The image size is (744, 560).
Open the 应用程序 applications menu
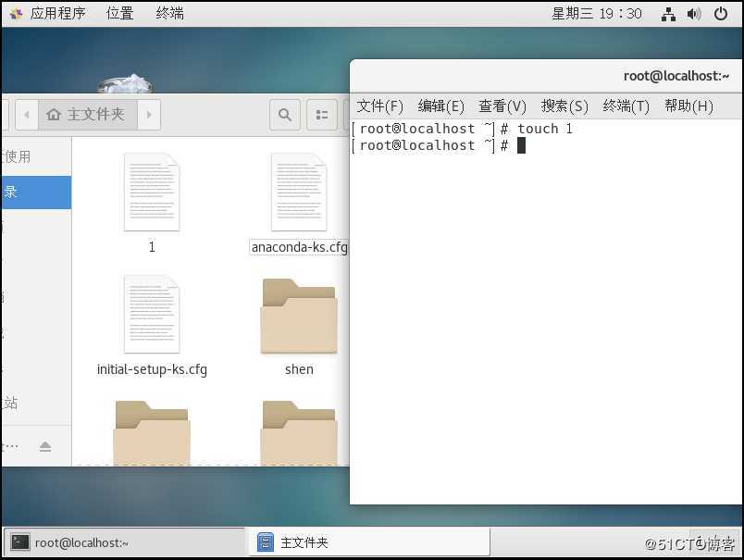click(57, 13)
